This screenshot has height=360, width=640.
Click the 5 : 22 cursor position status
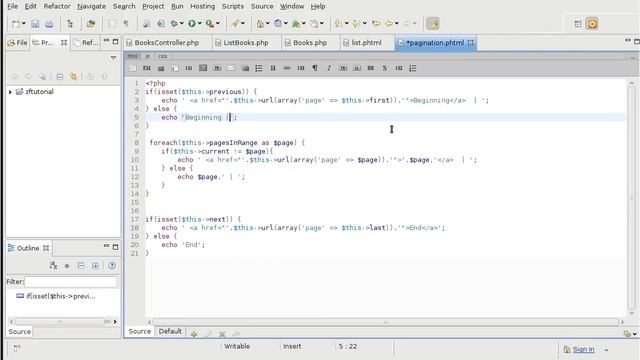(347, 347)
